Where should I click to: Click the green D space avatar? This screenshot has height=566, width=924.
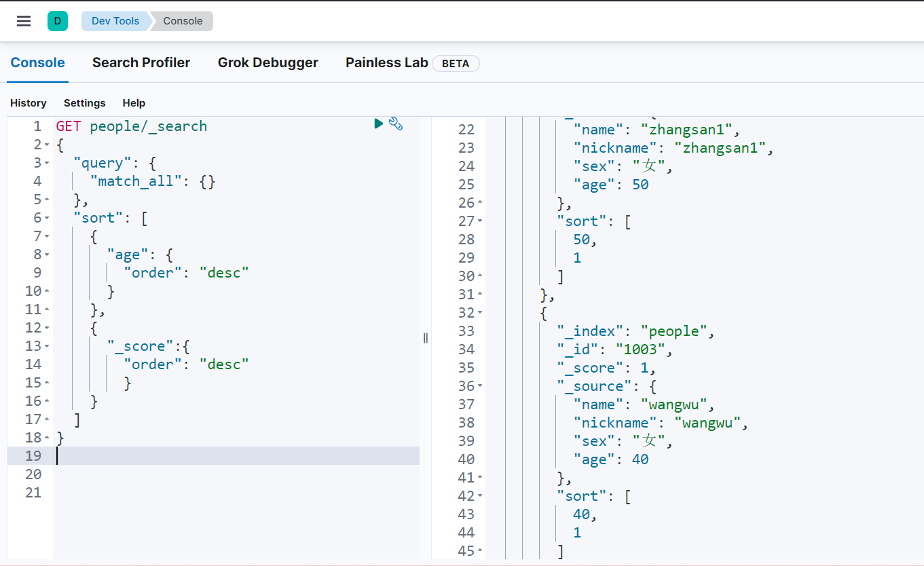click(x=58, y=21)
